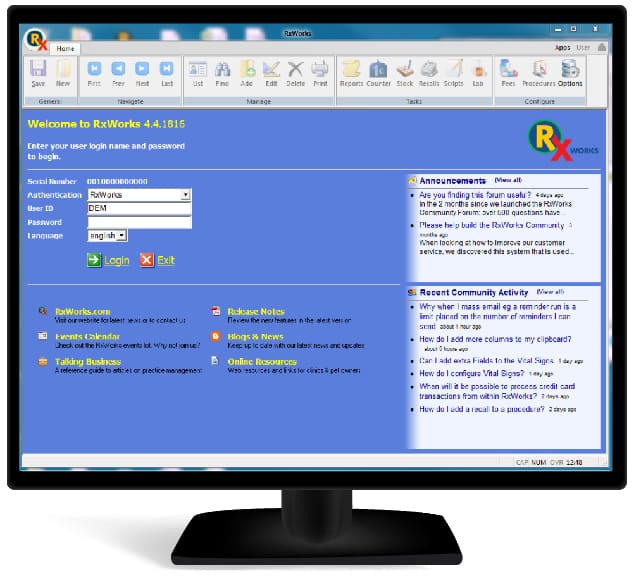Click the green Login arrow icon
632x581 pixels.
(94, 260)
